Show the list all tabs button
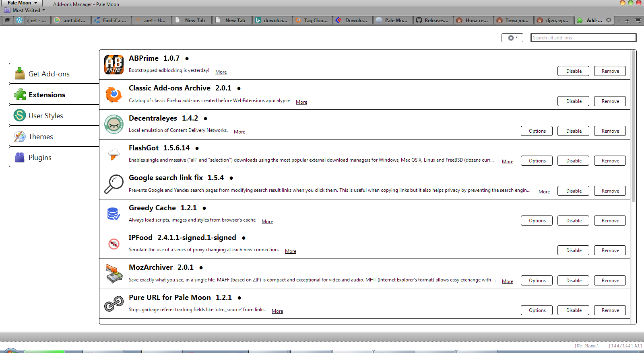 click(638, 20)
